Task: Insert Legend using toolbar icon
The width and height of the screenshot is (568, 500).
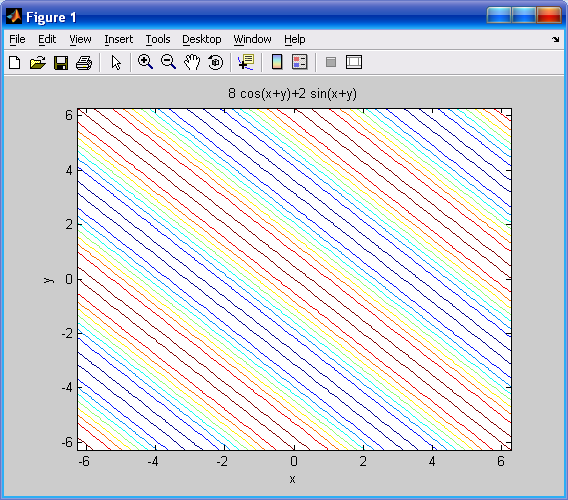Action: point(300,62)
